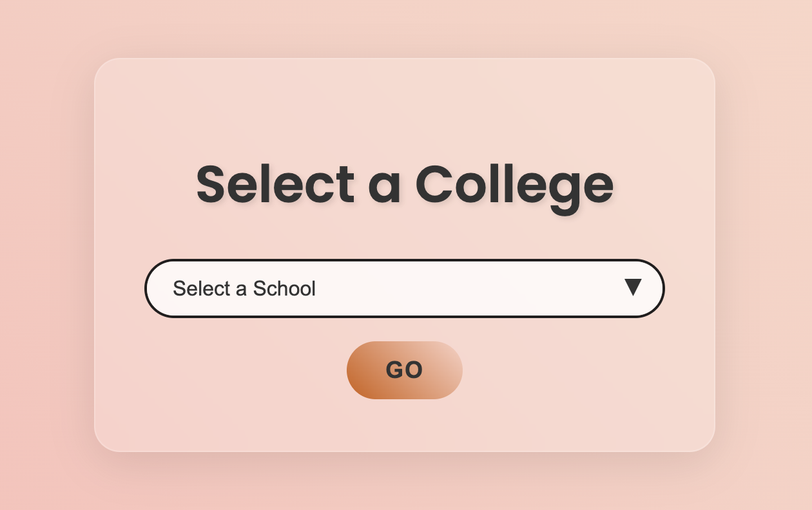Click the "Select a School" placeholder text
The width and height of the screenshot is (812, 510).
pyautogui.click(x=244, y=288)
